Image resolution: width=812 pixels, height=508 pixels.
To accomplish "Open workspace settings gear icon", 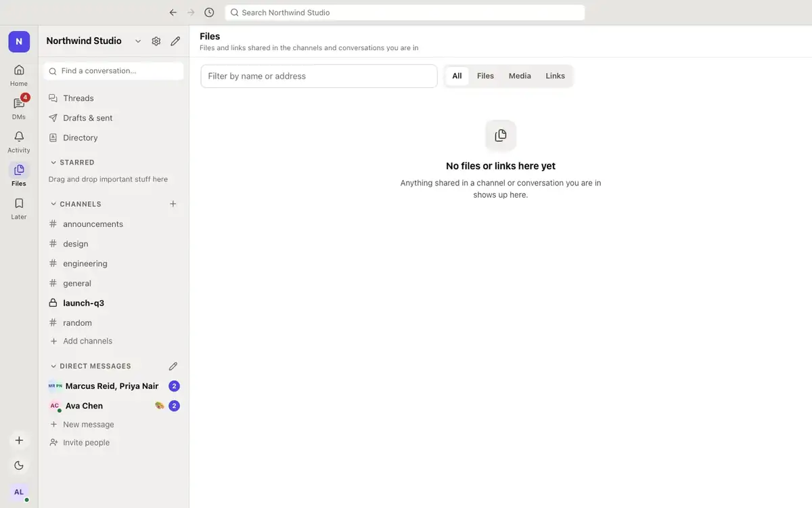I will point(156,41).
